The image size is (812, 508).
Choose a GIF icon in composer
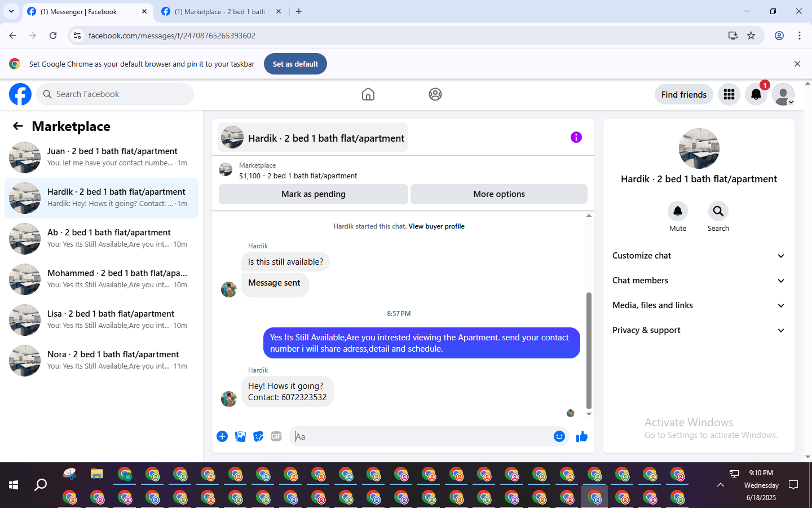pyautogui.click(x=276, y=436)
